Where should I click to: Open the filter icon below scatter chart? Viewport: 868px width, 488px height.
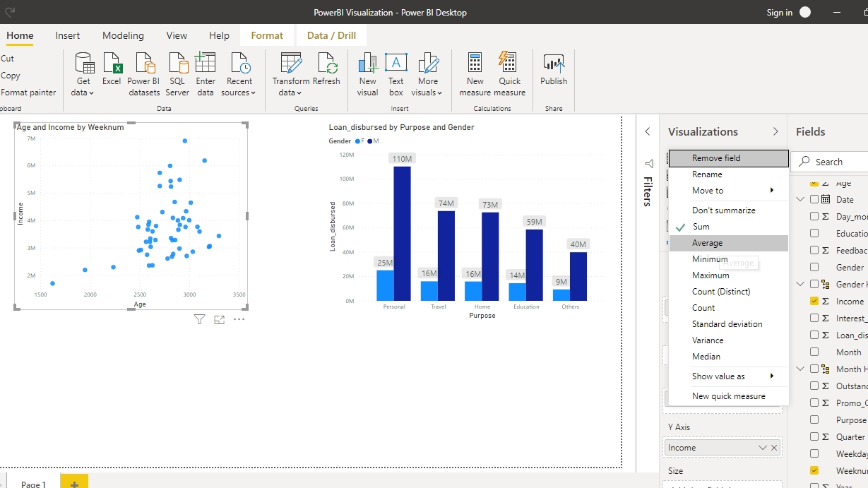tap(199, 320)
